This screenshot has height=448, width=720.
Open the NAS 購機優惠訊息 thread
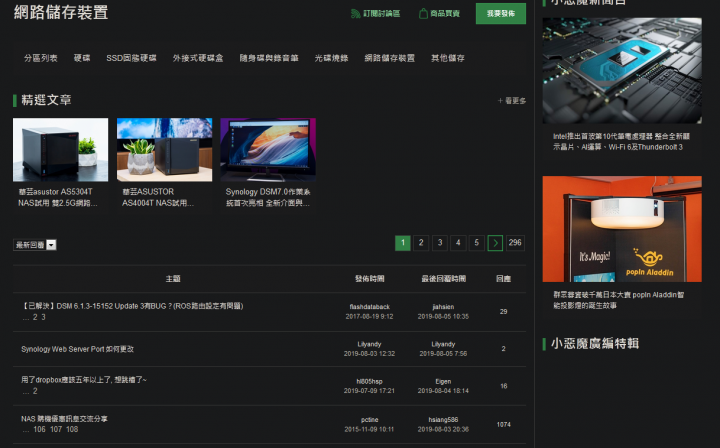(64, 419)
